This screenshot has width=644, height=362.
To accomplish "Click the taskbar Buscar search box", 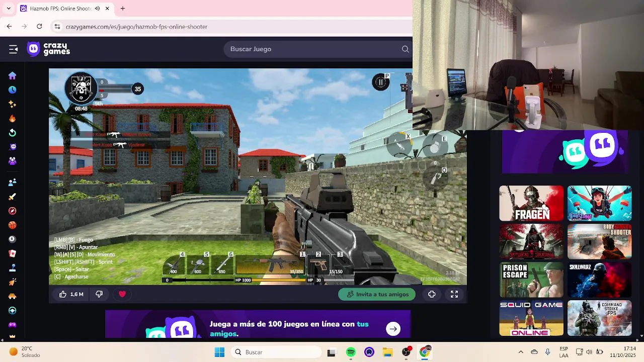I will point(276,352).
